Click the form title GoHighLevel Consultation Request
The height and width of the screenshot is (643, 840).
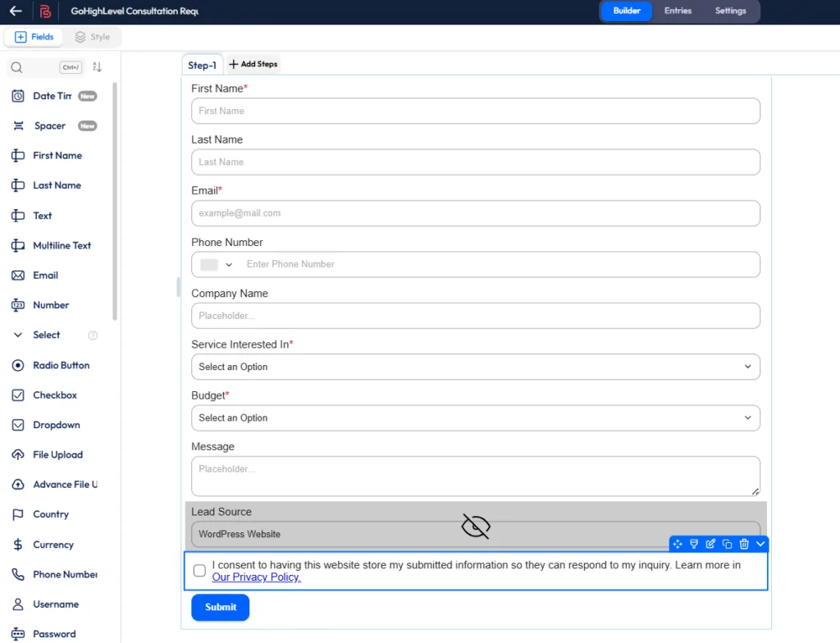tap(135, 11)
